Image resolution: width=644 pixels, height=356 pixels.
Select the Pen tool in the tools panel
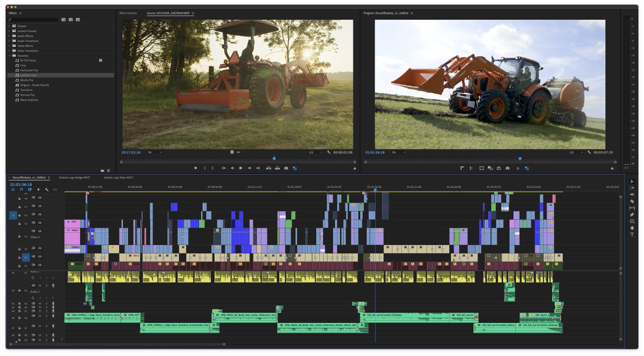coord(632,214)
